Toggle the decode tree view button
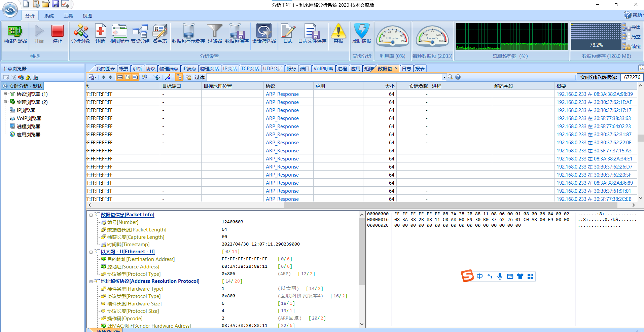Screen dimensions: 644x332 (x=128, y=77)
